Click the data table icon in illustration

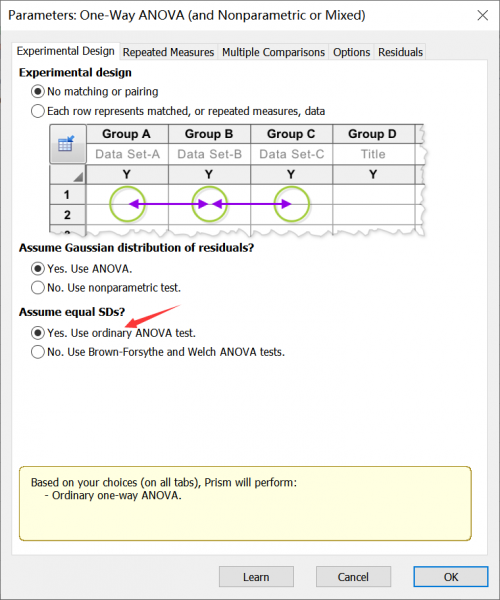(x=66, y=144)
